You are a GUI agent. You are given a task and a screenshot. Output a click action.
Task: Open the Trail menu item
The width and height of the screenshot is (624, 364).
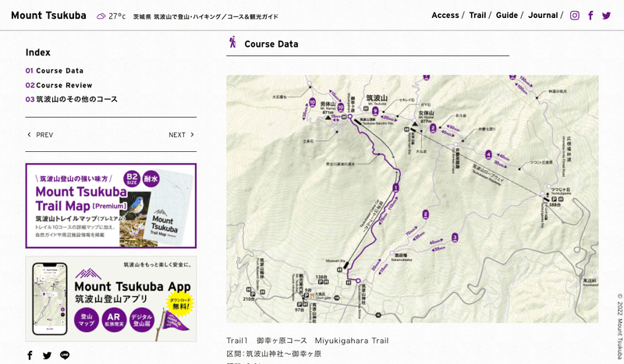pos(477,15)
